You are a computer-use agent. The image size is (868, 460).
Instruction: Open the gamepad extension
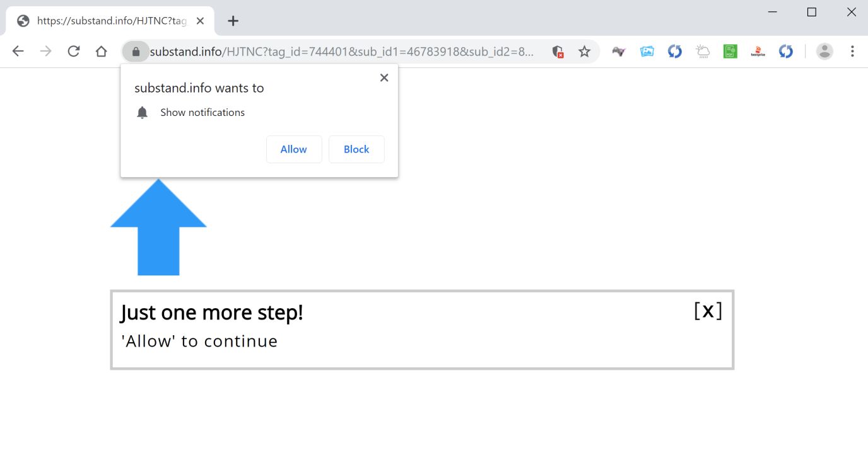pyautogui.click(x=619, y=52)
